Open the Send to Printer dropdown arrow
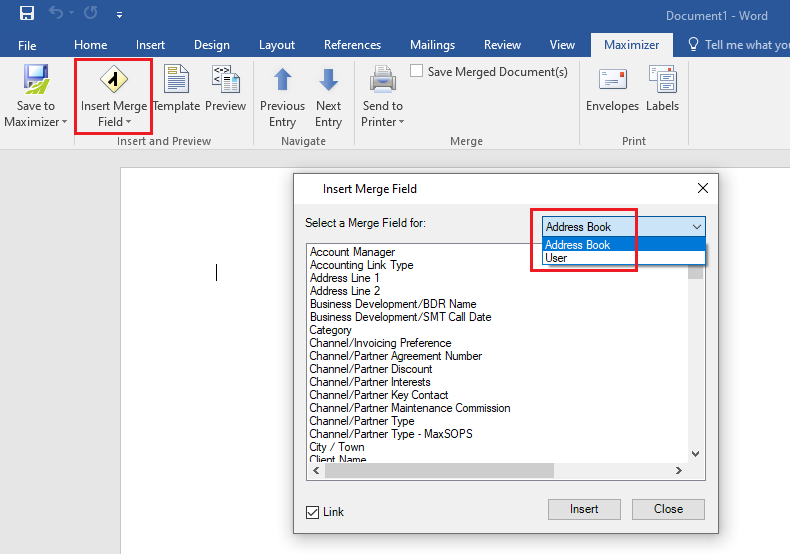 click(402, 122)
